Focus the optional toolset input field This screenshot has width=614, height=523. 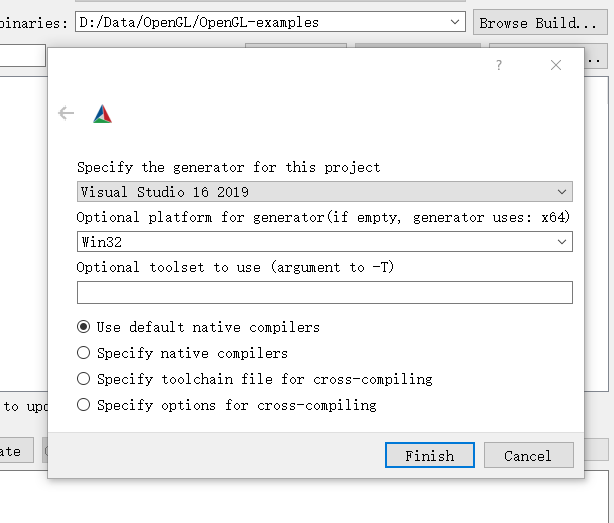pyautogui.click(x=324, y=292)
